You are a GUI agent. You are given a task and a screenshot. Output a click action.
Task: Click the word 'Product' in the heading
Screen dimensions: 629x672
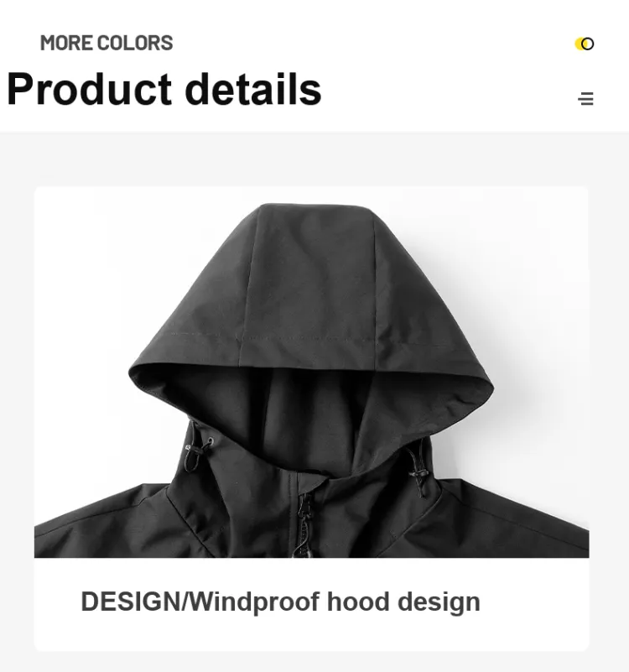tap(89, 89)
